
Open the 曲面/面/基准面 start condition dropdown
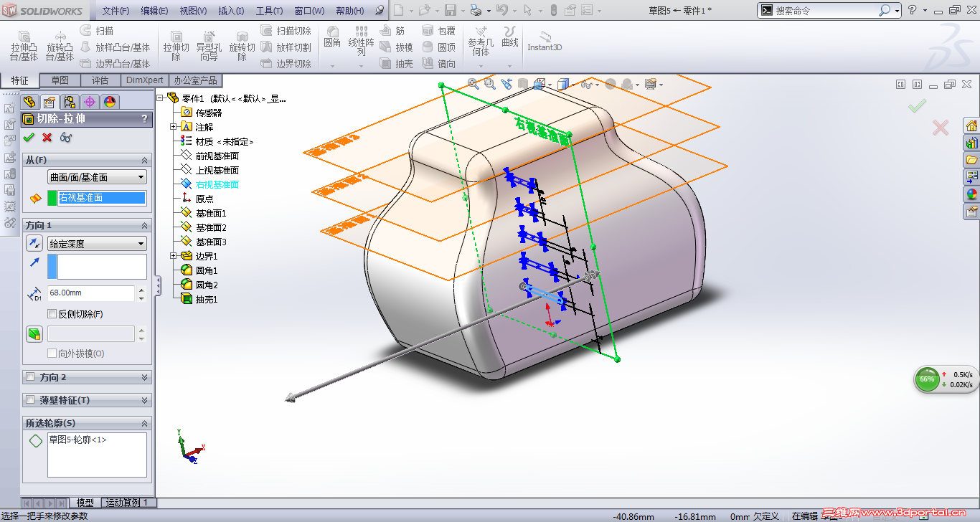click(97, 177)
